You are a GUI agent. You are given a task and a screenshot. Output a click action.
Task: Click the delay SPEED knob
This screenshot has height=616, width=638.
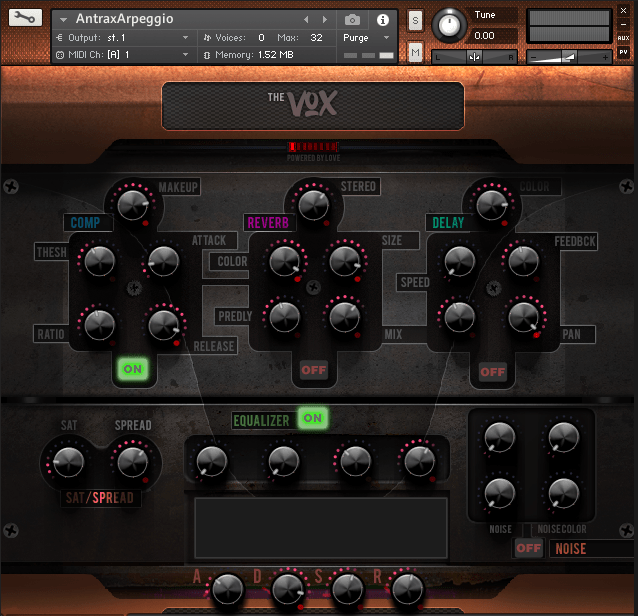(460, 261)
